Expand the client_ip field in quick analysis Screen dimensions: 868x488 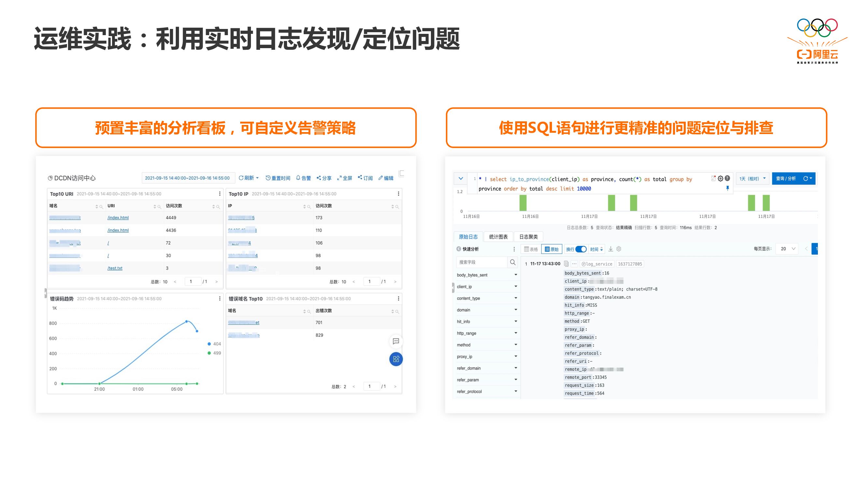pyautogui.click(x=516, y=287)
